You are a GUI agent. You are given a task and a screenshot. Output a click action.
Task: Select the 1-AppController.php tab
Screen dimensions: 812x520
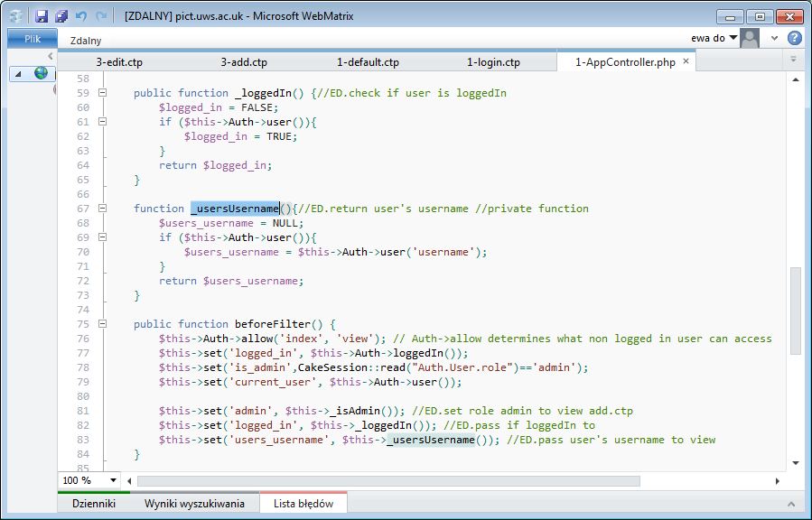(x=625, y=62)
